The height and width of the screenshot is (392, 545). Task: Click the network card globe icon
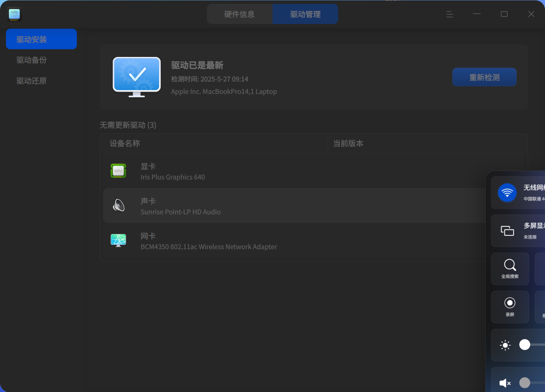pyautogui.click(x=118, y=240)
